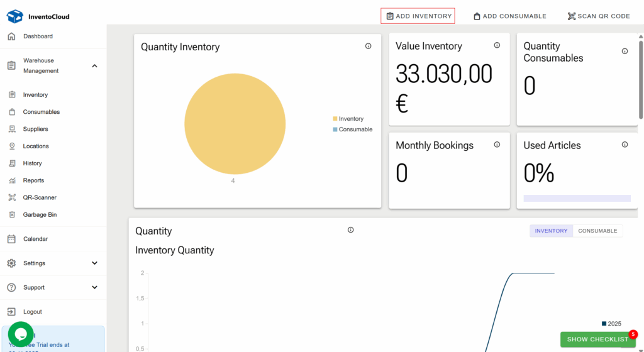Open the QR-Scanner page
The height and width of the screenshot is (352, 644).
click(40, 197)
